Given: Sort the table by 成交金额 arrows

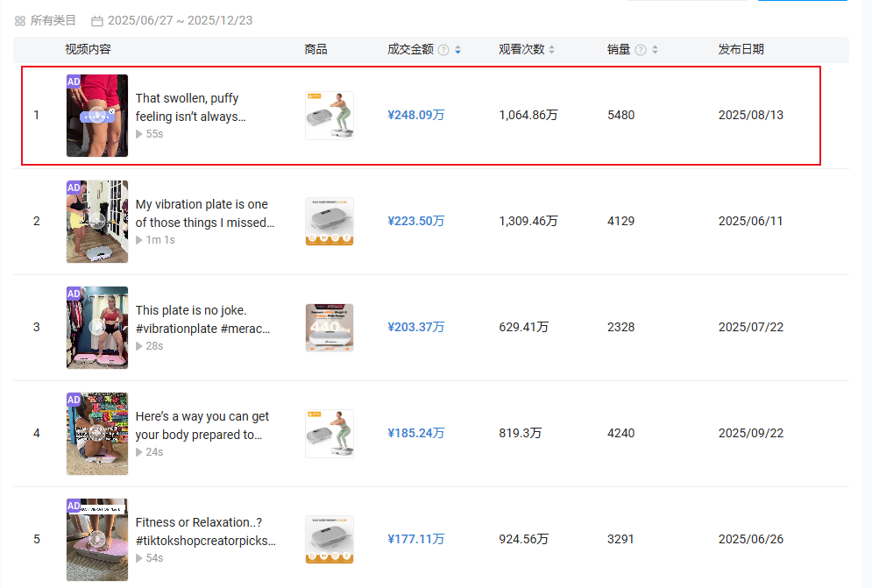Looking at the screenshot, I should pos(457,50).
